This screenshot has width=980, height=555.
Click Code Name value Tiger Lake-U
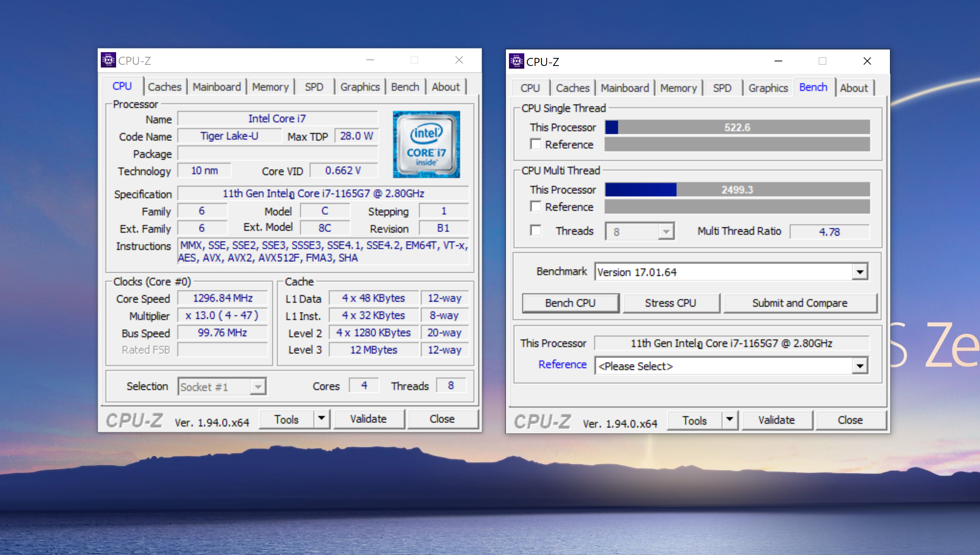pos(230,136)
